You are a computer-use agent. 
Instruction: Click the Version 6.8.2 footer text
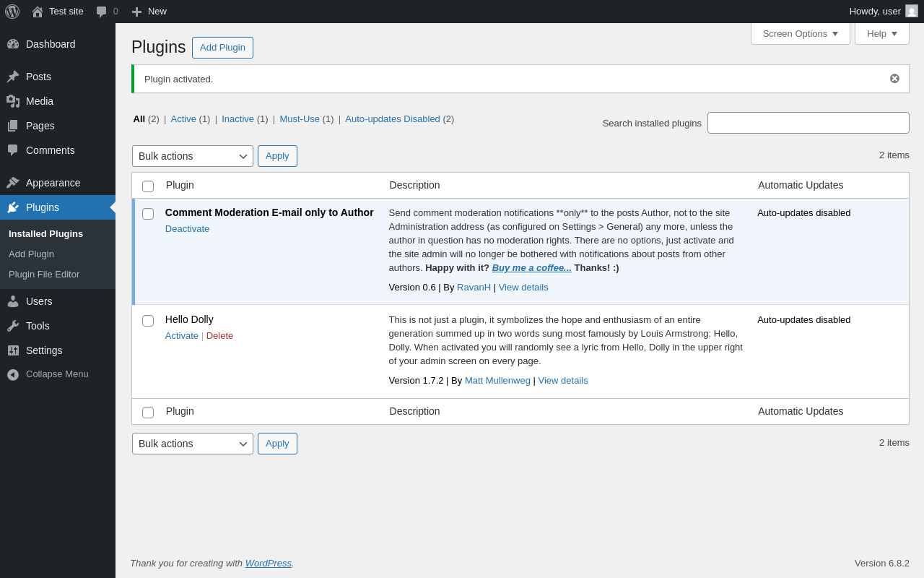882,564
